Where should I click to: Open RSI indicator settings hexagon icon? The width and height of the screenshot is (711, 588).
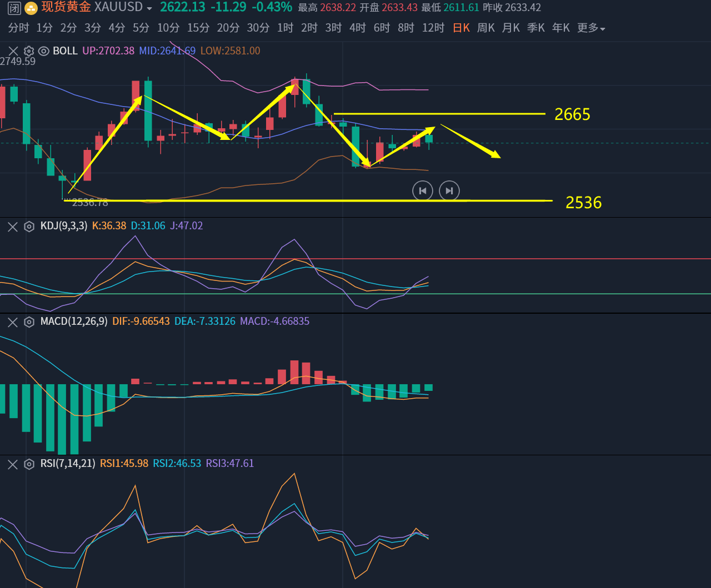coord(29,464)
